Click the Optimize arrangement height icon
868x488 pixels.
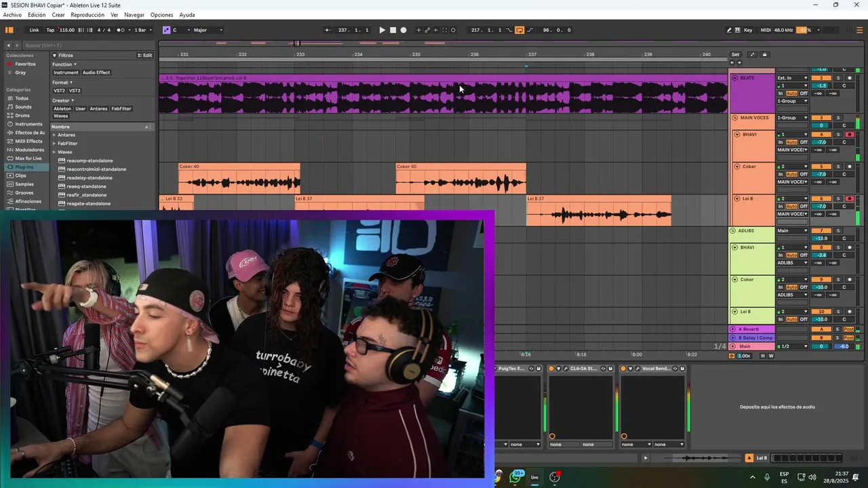(x=751, y=55)
